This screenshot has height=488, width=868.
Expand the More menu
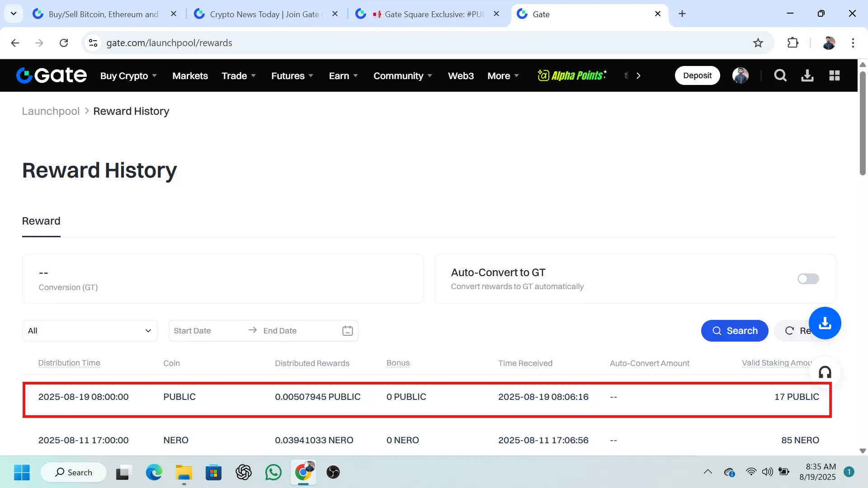click(503, 75)
